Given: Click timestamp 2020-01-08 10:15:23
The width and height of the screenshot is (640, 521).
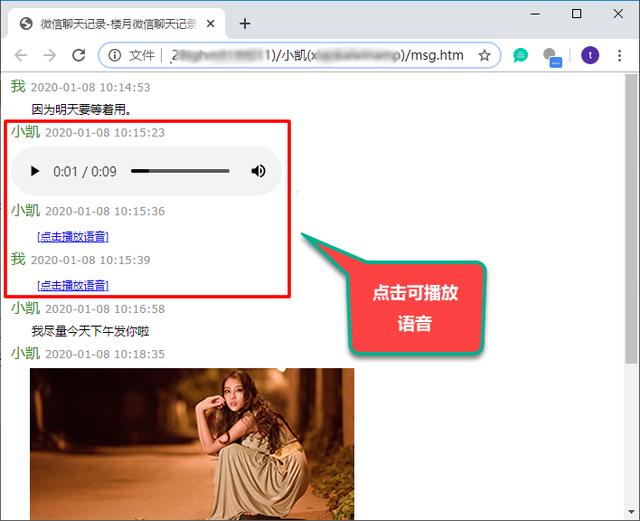Looking at the screenshot, I should (105, 133).
